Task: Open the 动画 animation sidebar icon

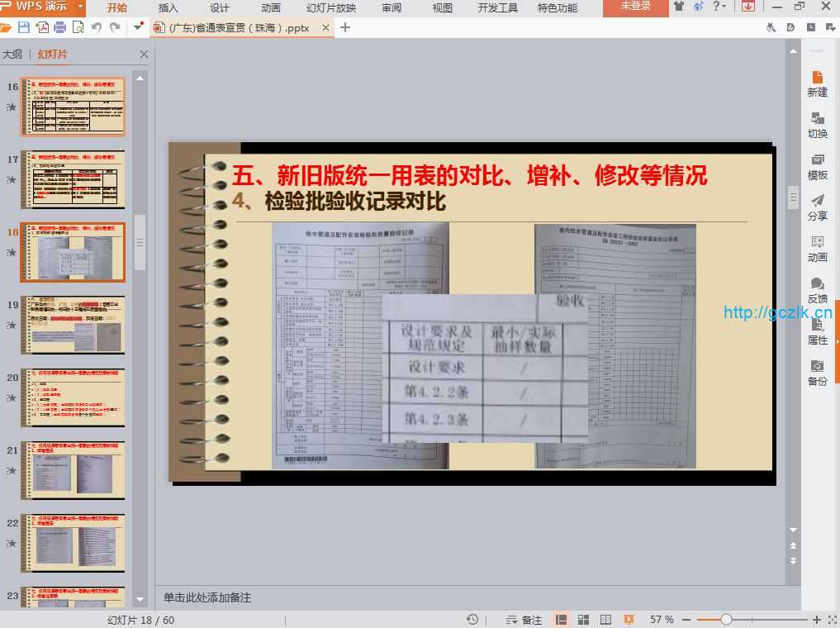Action: point(817,248)
